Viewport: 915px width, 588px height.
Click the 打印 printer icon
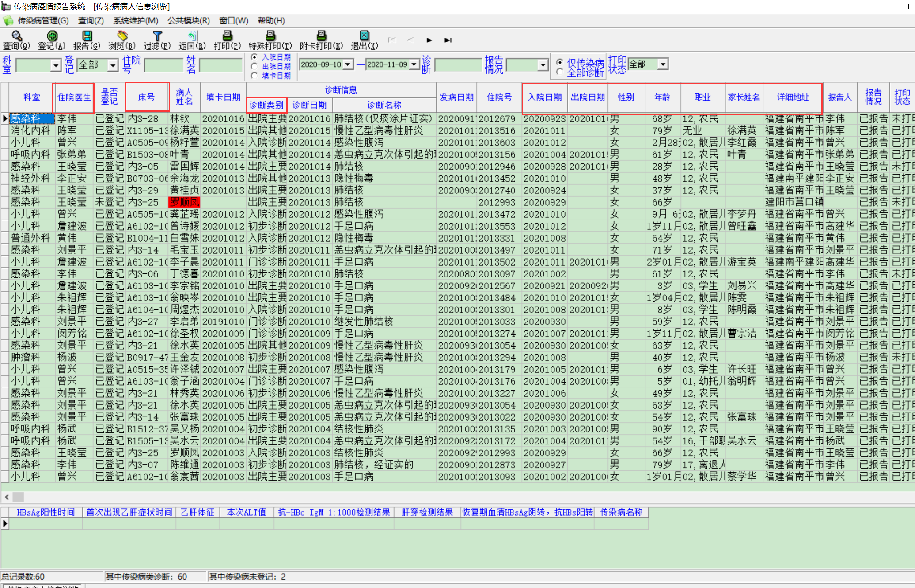click(x=227, y=36)
